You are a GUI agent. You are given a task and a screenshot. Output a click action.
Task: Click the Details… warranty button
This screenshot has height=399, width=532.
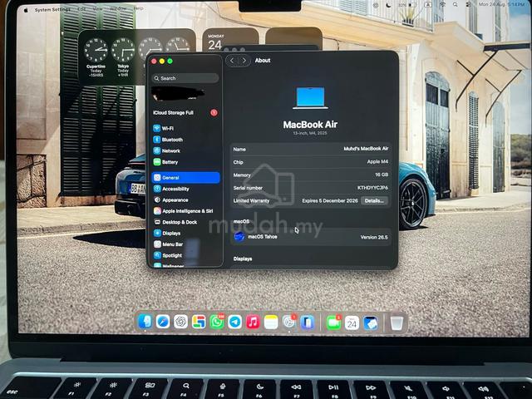pos(374,200)
